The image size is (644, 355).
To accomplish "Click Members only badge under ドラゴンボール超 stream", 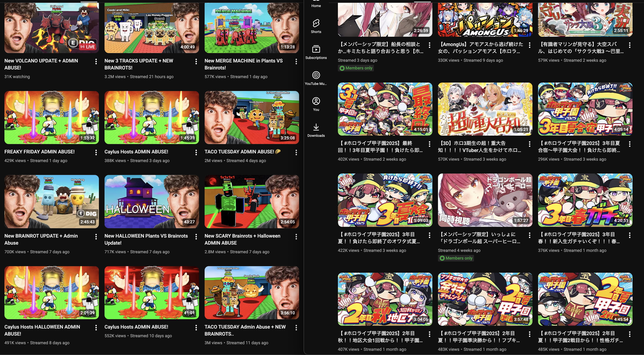I will (x=456, y=258).
